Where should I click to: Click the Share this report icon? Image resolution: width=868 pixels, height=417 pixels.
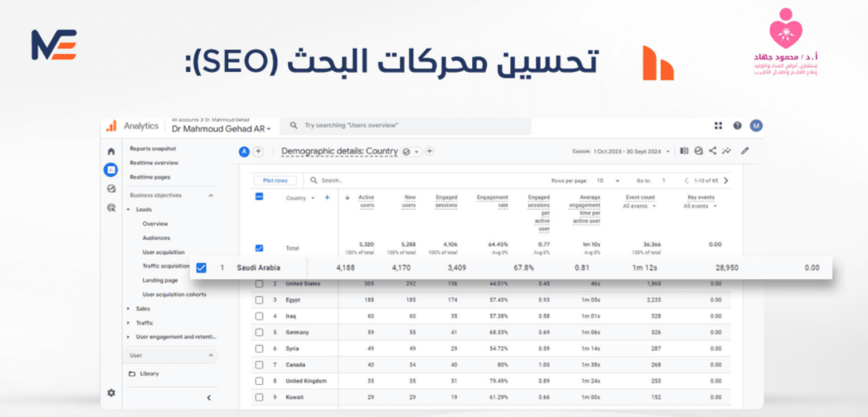pyautogui.click(x=712, y=151)
